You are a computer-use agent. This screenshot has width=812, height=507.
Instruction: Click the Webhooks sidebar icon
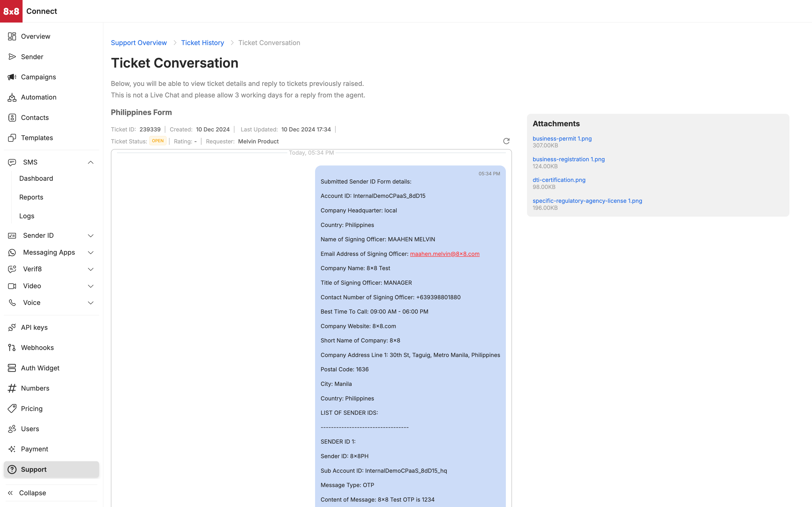point(12,348)
